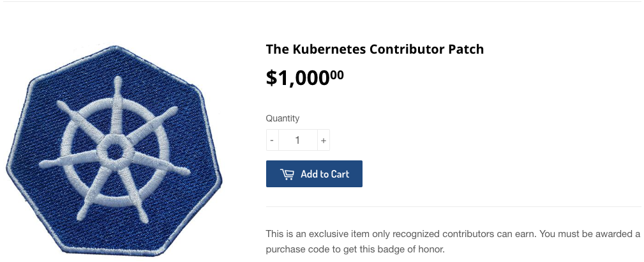Image resolution: width=644 pixels, height=262 pixels.
Task: Increase quantity with the plus button
Action: [324, 140]
